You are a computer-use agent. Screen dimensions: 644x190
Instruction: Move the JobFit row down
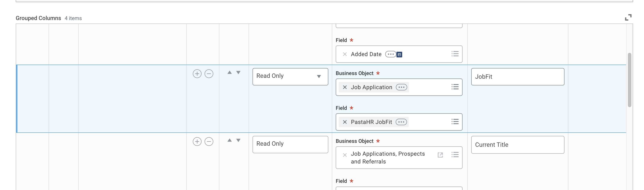click(238, 73)
